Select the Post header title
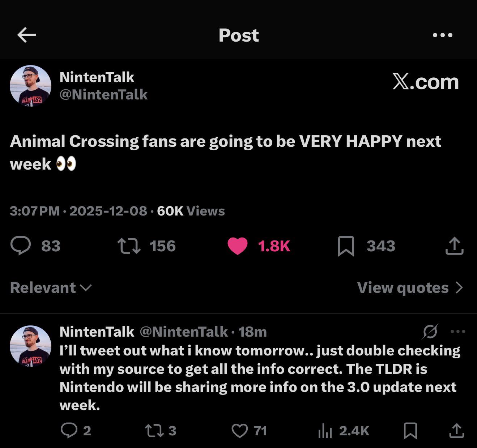Viewport: 477px width, 448px height. (239, 35)
